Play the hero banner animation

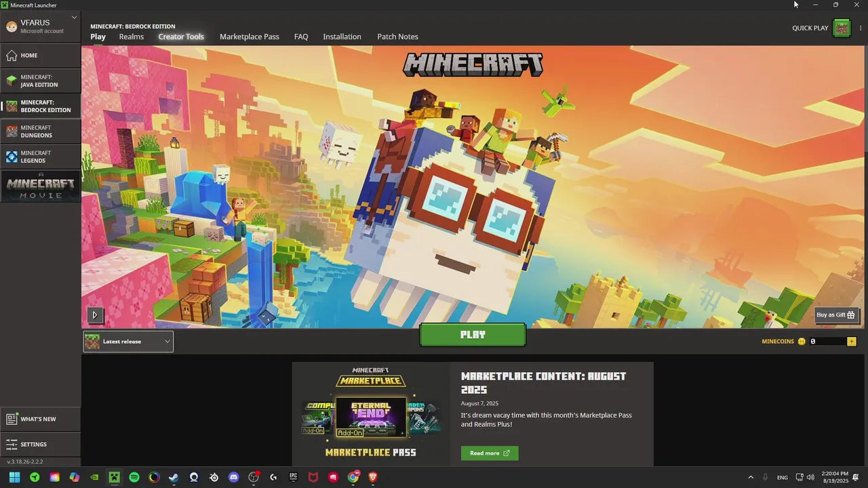[95, 314]
